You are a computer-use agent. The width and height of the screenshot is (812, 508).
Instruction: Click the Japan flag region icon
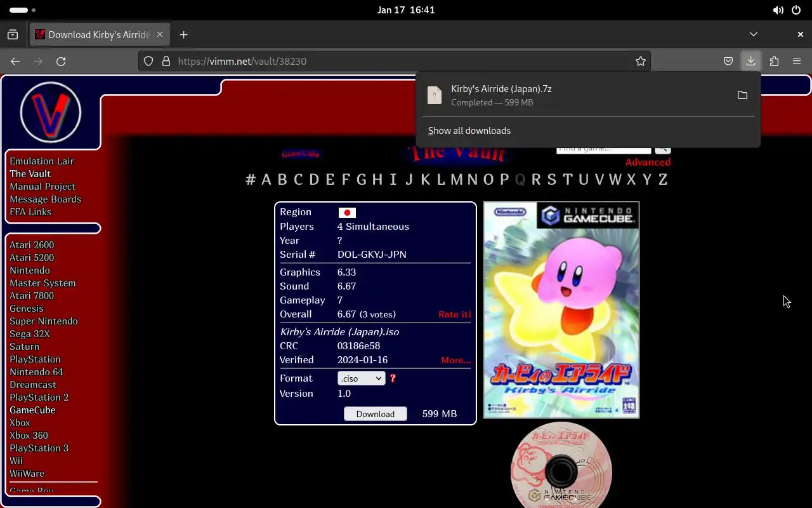click(x=347, y=213)
